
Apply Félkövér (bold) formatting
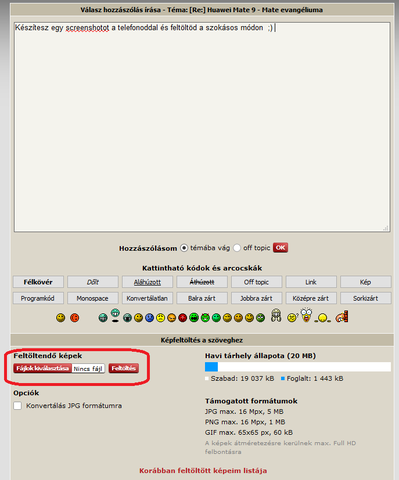coord(38,282)
